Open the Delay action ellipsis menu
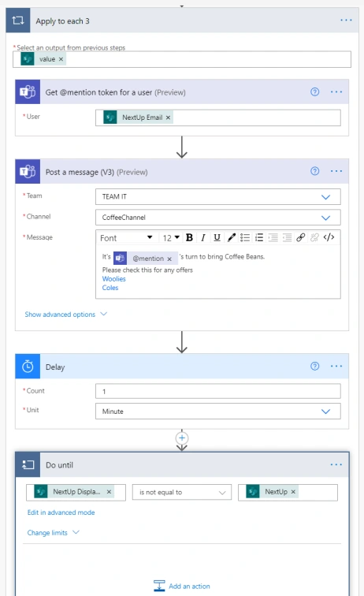Screen dimensions: 364x596 pos(336,366)
